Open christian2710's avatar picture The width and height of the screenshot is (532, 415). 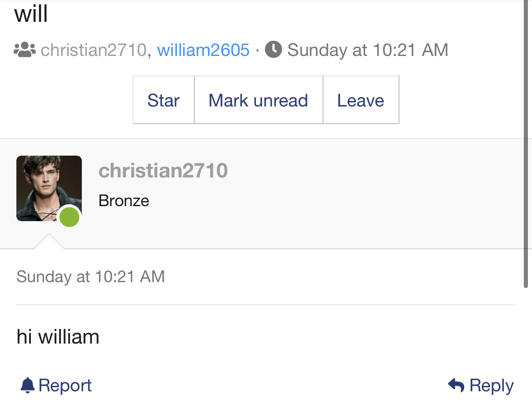[49, 188]
